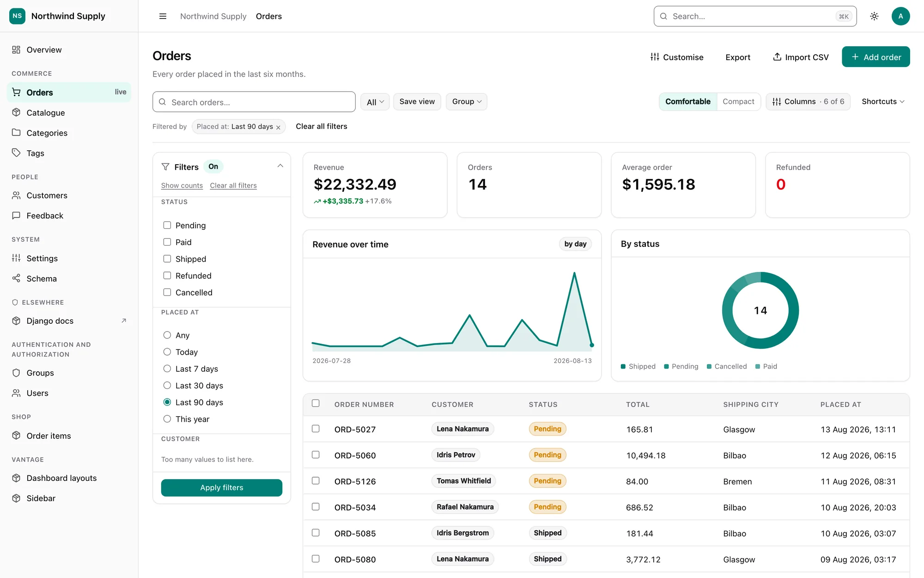Click the Add order button
This screenshot has height=578, width=924.
[x=876, y=57]
